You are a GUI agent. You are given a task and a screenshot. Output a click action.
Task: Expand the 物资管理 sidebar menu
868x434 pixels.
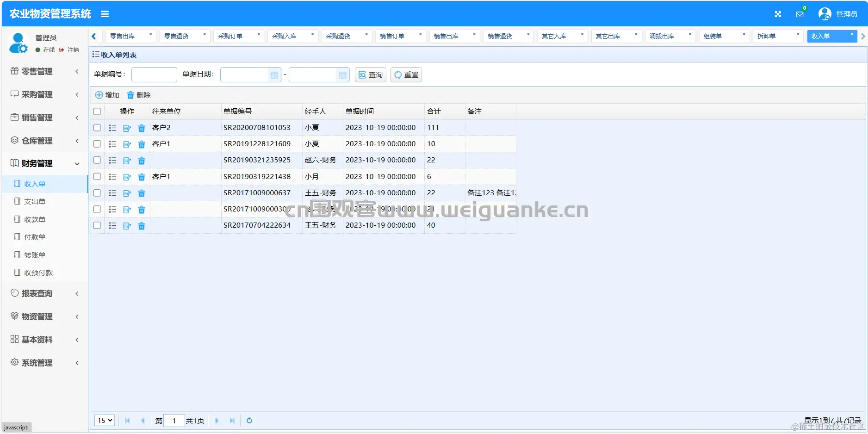click(45, 316)
